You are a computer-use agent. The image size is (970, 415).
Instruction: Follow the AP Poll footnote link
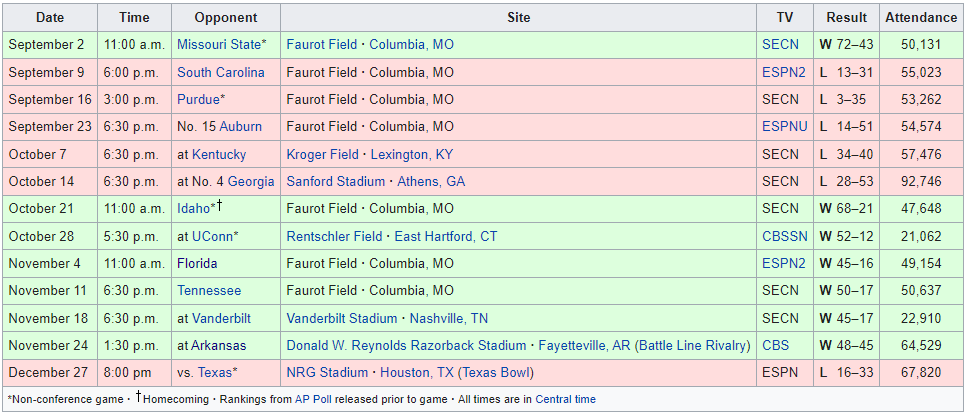point(313,399)
